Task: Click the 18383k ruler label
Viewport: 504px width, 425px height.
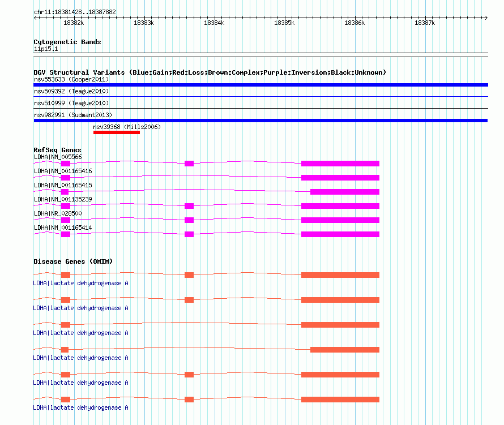Action: pyautogui.click(x=144, y=23)
